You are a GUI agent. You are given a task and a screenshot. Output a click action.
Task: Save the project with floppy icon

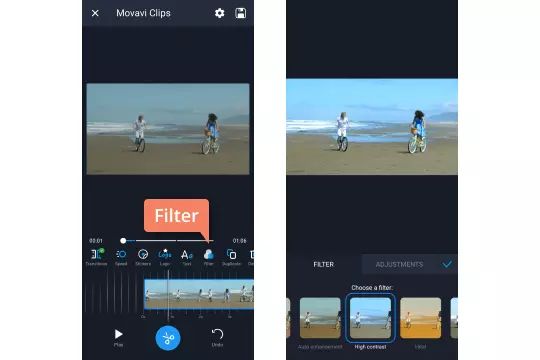coord(240,13)
